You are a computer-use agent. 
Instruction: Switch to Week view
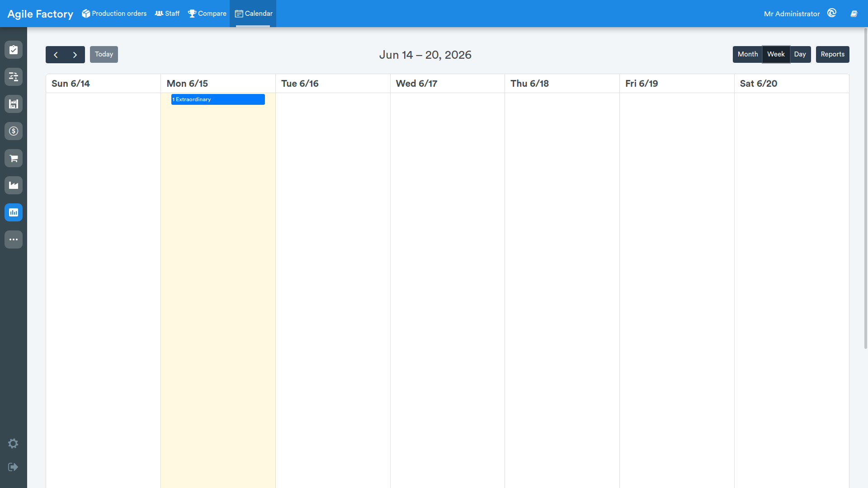click(x=776, y=54)
